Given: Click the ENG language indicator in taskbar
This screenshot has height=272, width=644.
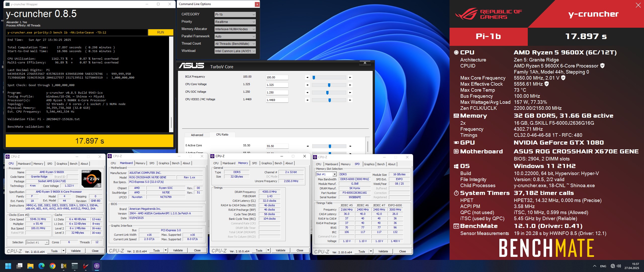Looking at the screenshot, I should click(603, 266).
